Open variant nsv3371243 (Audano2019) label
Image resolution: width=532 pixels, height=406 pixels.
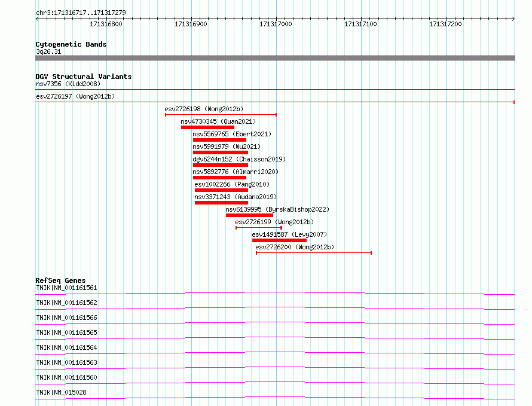pos(236,197)
